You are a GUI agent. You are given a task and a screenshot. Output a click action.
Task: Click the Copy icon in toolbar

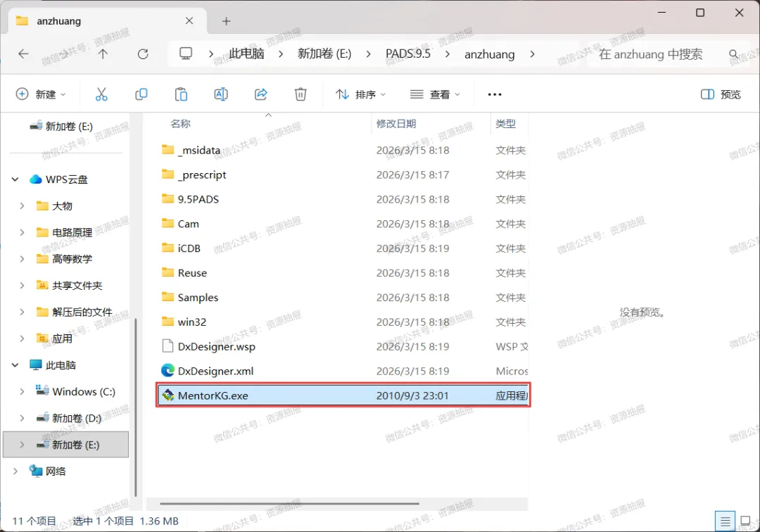click(x=141, y=94)
